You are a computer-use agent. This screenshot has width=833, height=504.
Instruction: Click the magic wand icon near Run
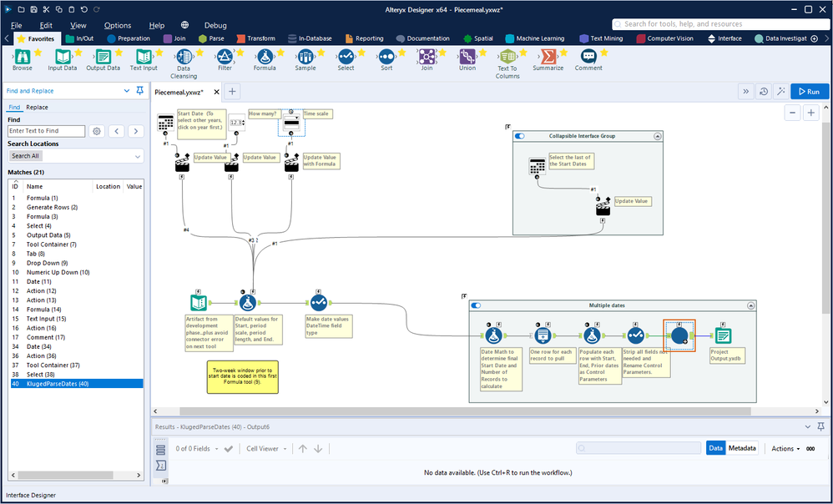click(780, 91)
